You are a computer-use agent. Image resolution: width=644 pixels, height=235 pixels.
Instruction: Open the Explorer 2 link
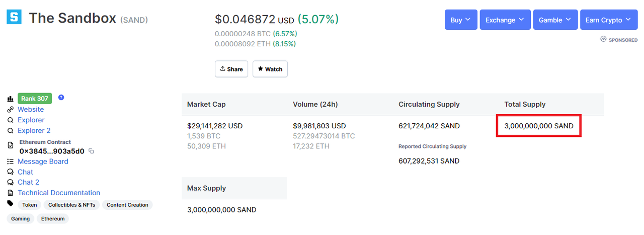tap(34, 130)
